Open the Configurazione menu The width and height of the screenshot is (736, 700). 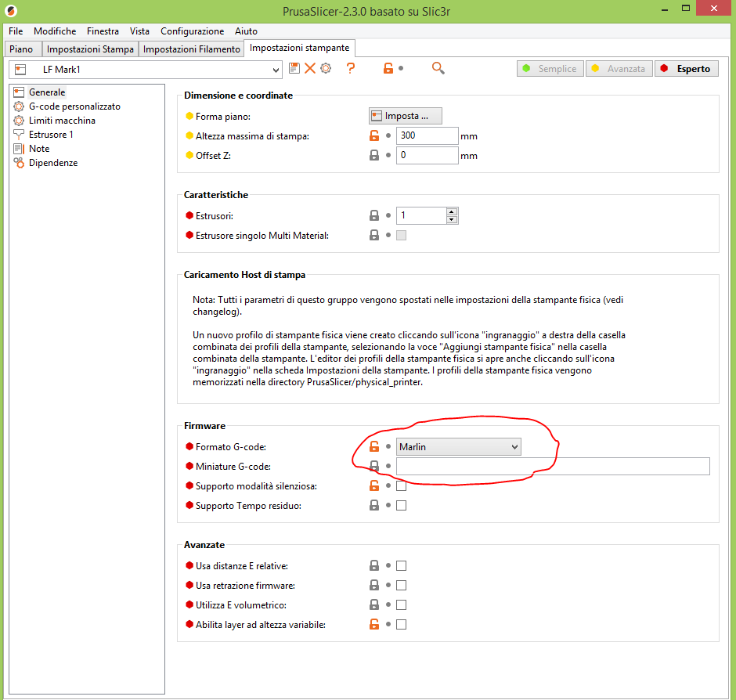pyautogui.click(x=192, y=31)
